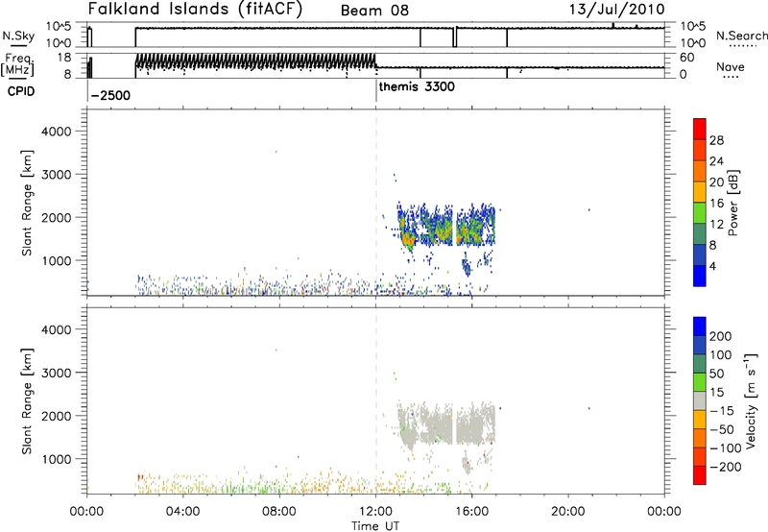768x532 pixels.
Task: Click the "Power [dB]" colorbar title
Action: [x=732, y=203]
